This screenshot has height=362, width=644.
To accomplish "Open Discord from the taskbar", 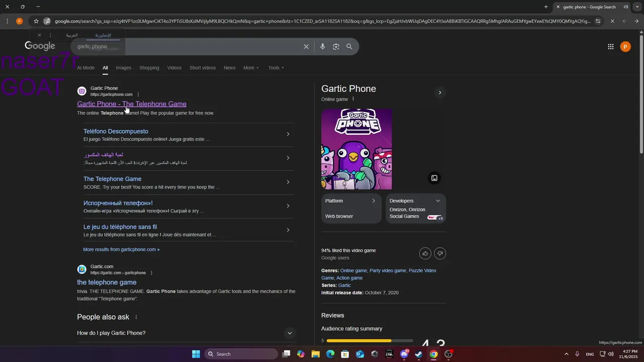I will pyautogui.click(x=404, y=354).
